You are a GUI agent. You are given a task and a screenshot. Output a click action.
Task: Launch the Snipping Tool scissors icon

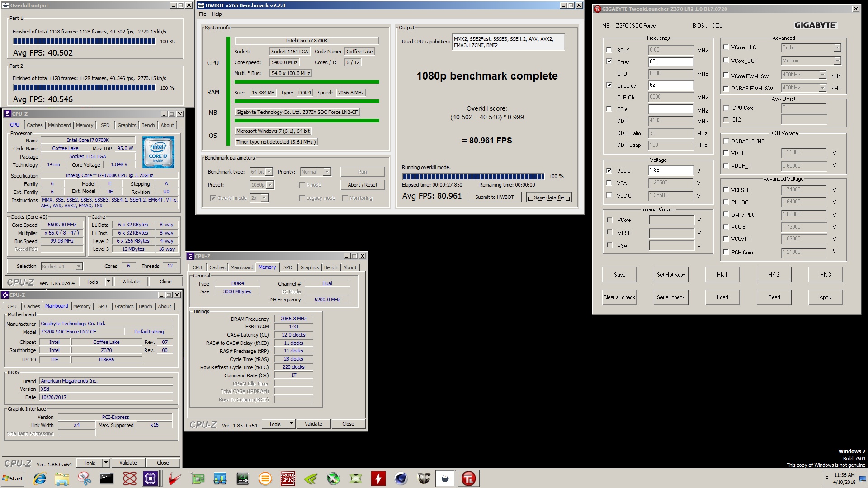pyautogui.click(x=84, y=479)
